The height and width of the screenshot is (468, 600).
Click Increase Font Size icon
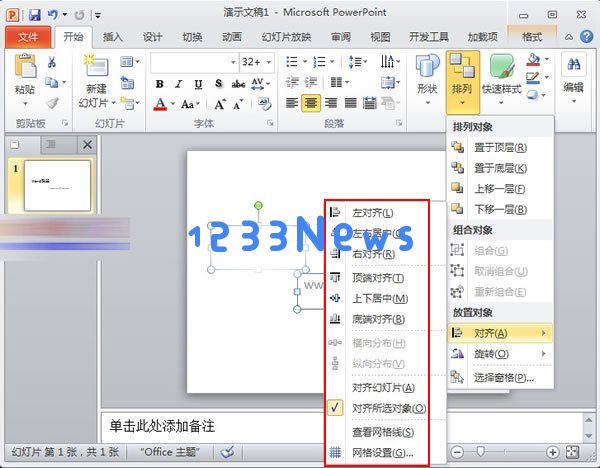[220, 104]
